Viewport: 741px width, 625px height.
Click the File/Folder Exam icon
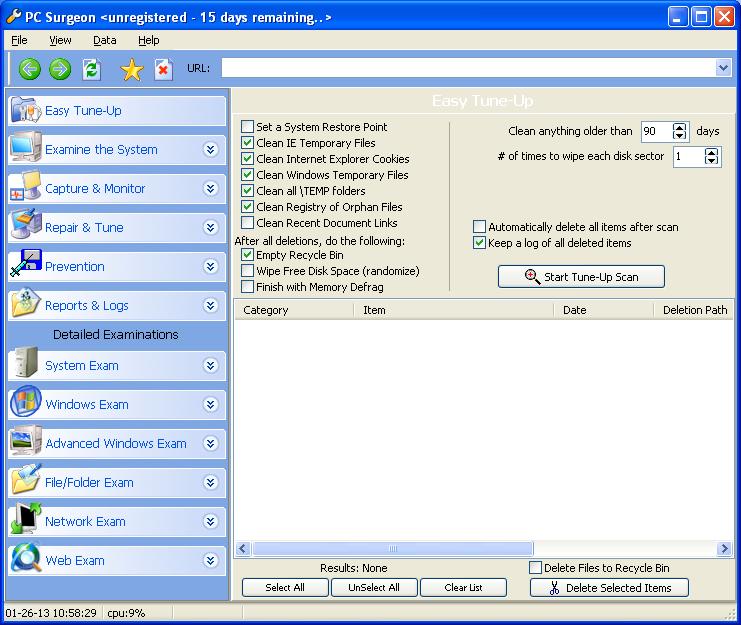tap(26, 480)
